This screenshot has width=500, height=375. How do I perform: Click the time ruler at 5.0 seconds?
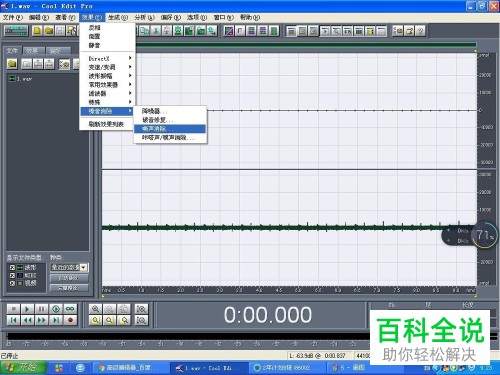(x=298, y=290)
